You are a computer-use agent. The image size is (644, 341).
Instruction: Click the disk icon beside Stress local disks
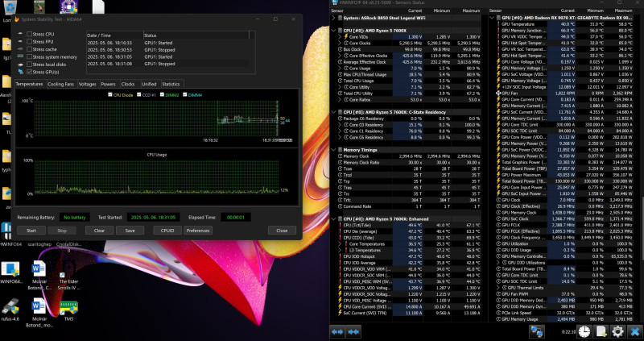21,64
